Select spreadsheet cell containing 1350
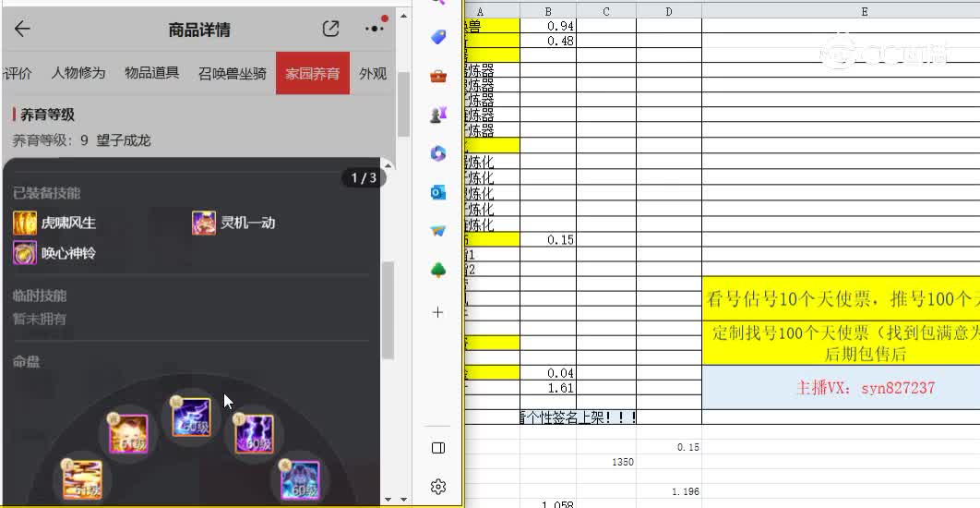This screenshot has width=980, height=508. pyautogui.click(x=606, y=463)
